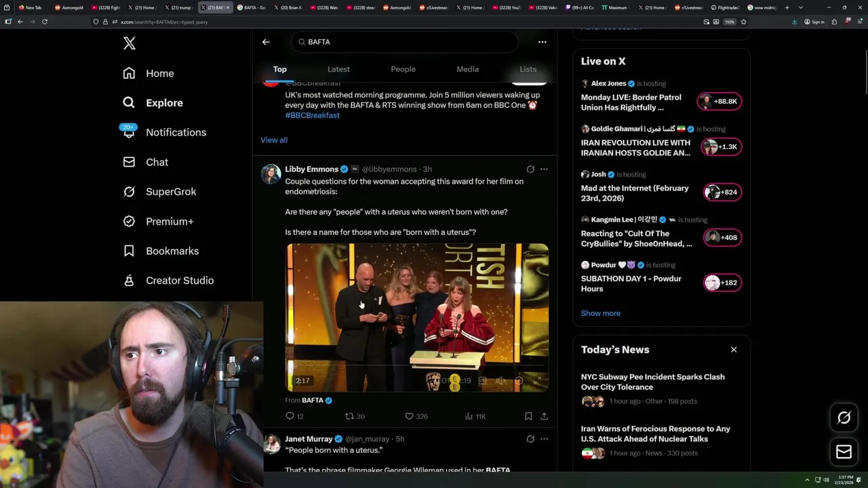View analytics showing 11K views
Viewport: 868px width, 488px height.
476,416
